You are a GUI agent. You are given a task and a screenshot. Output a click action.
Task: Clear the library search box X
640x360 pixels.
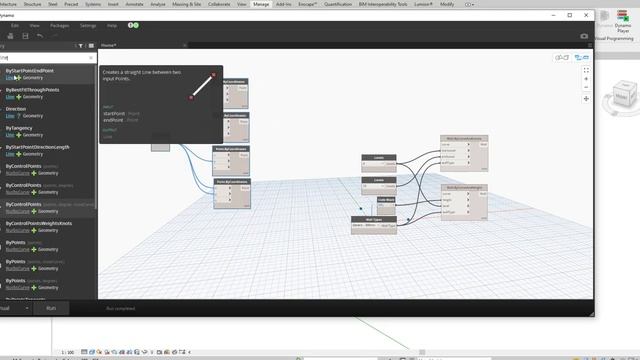pos(91,58)
